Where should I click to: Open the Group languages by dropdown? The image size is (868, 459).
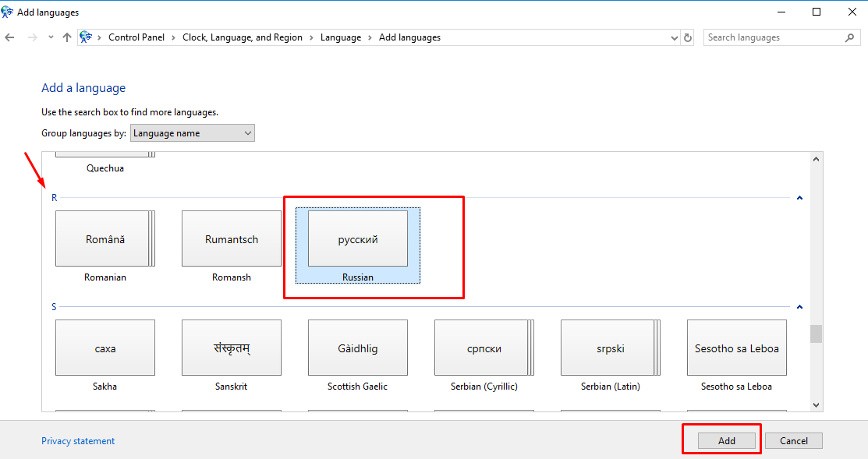(192, 133)
